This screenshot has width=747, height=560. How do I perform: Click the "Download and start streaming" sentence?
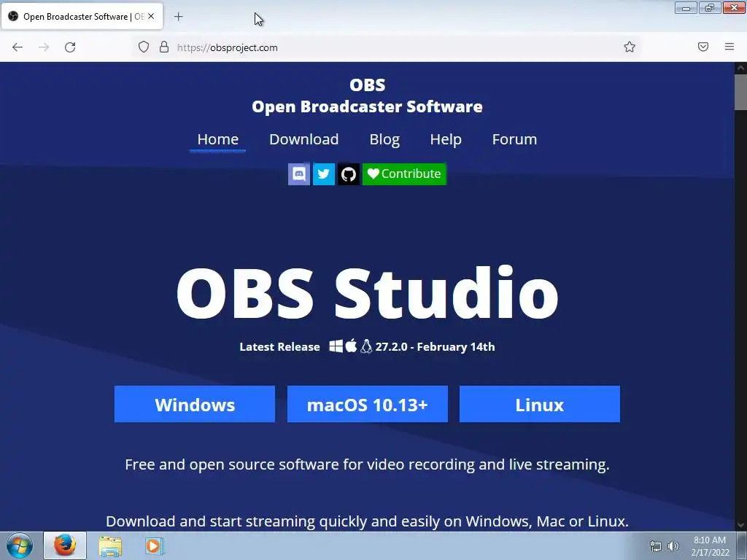coord(368,521)
